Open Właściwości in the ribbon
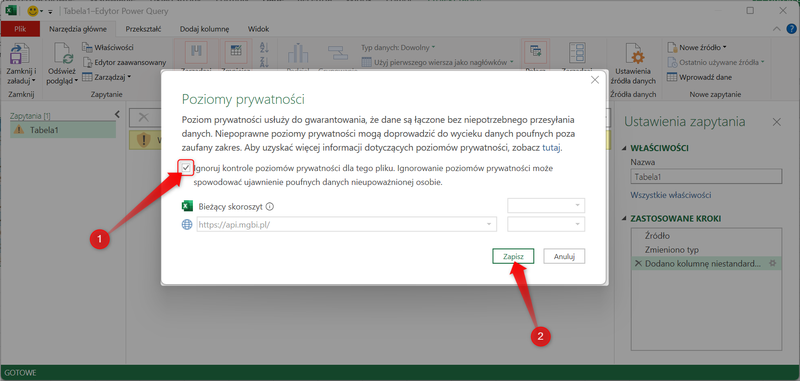Screen dimensions: 800x381 coord(108,47)
